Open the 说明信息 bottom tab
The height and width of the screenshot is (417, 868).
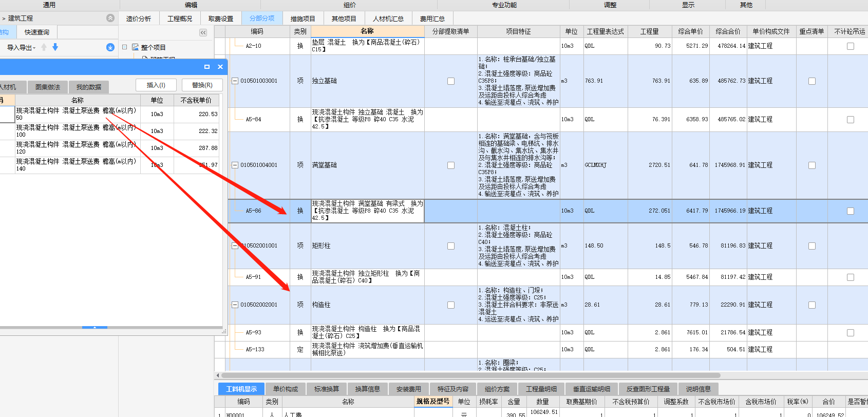tap(699, 389)
